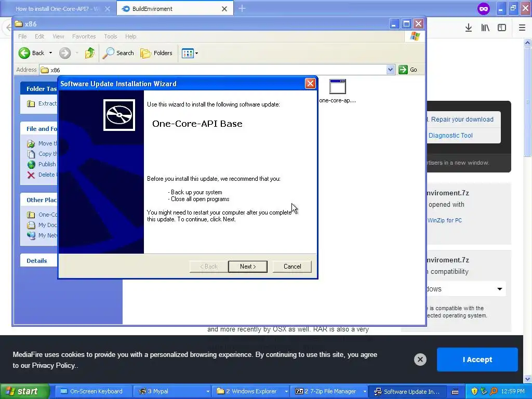The image size is (532, 399).
Task: Click the network connection tray icon
Action: [484, 392]
